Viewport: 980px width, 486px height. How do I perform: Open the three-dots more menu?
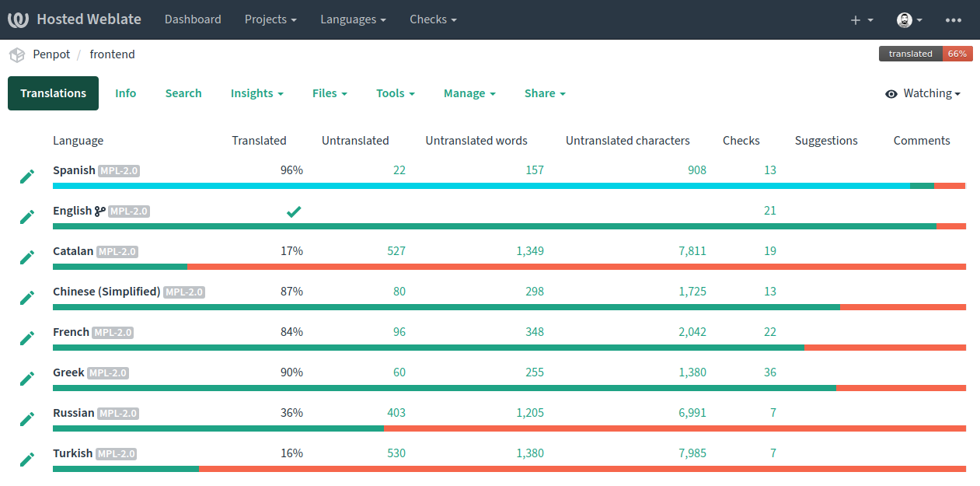pyautogui.click(x=954, y=20)
